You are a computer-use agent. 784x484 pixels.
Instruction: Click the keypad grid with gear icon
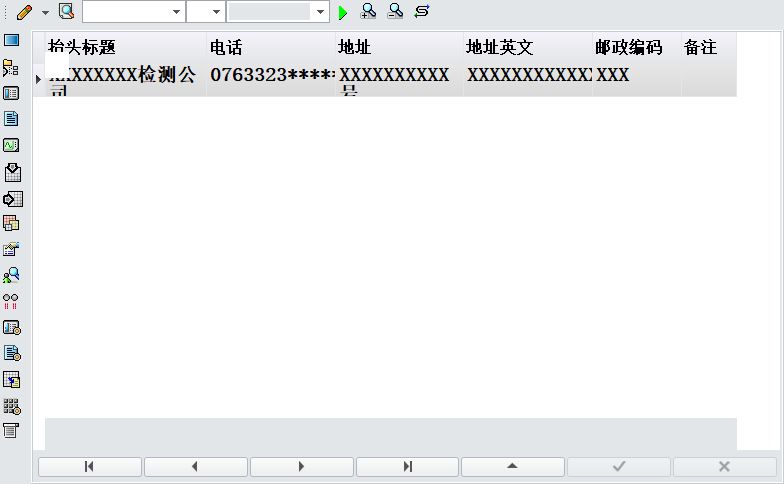12,406
